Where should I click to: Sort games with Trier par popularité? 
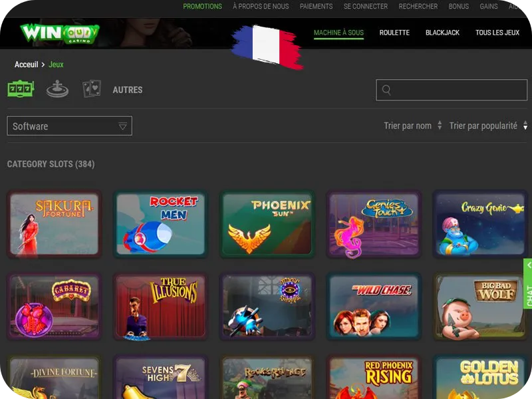488,126
